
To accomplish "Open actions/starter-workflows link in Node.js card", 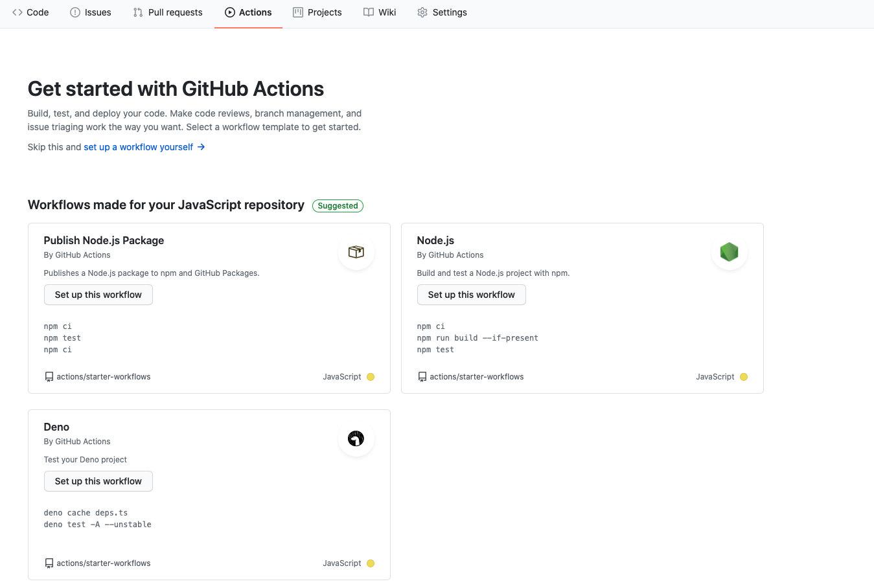I will tap(476, 377).
